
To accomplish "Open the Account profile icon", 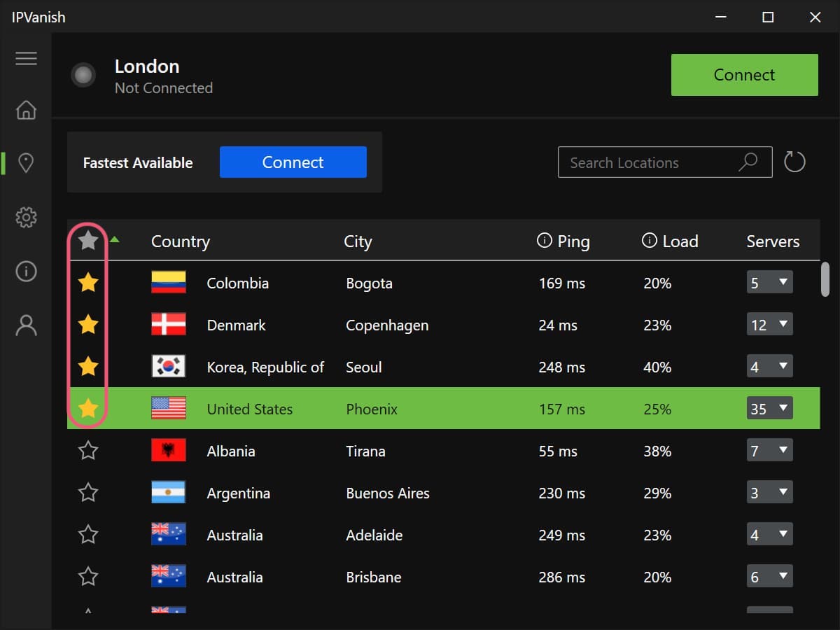I will tap(26, 325).
